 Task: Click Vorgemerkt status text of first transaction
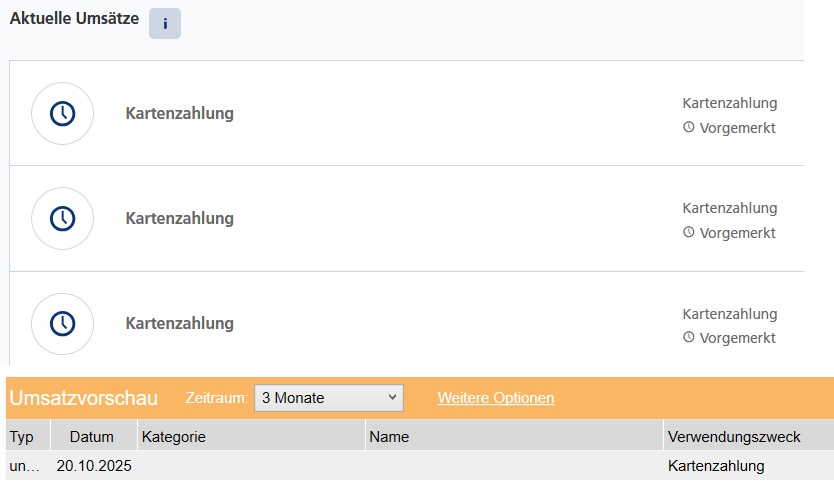pyautogui.click(x=737, y=128)
